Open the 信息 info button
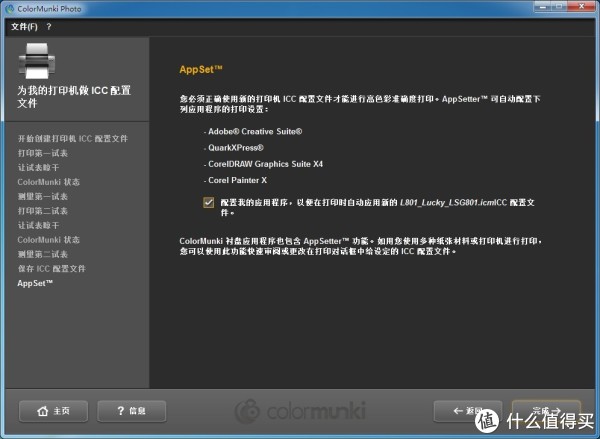The height and width of the screenshot is (439, 600). [131, 411]
